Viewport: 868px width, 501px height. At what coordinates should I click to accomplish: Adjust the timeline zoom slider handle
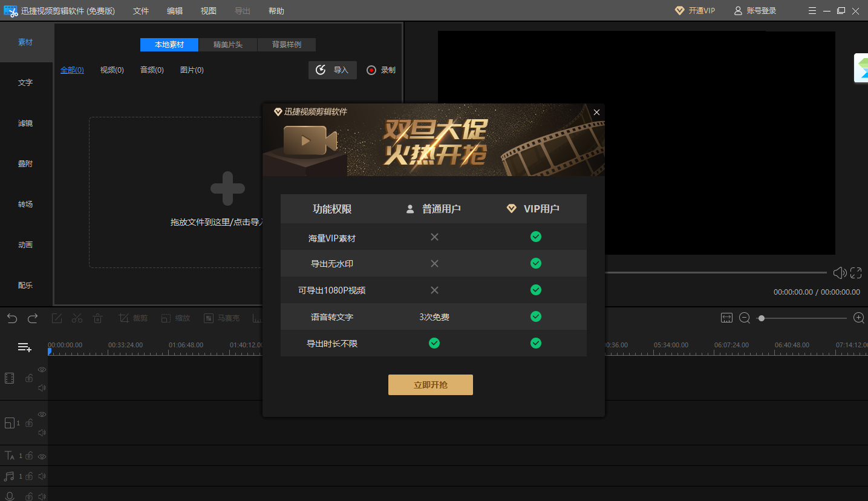(761, 318)
